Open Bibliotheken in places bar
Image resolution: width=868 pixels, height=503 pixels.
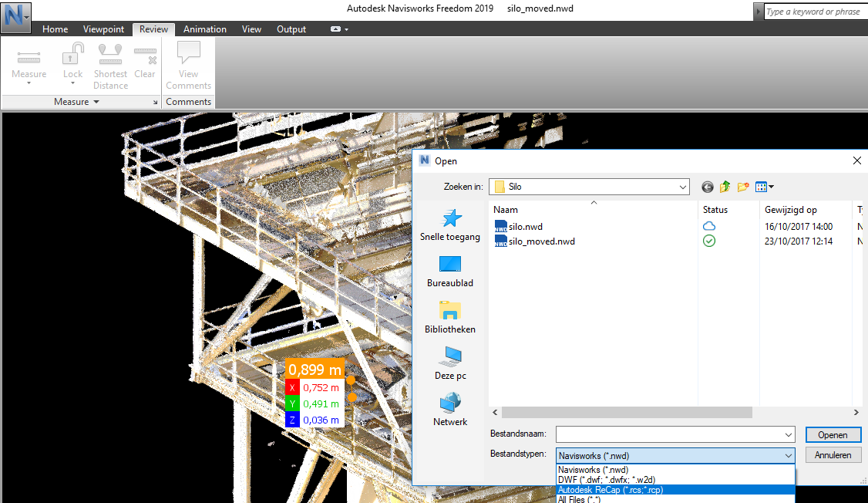(450, 317)
